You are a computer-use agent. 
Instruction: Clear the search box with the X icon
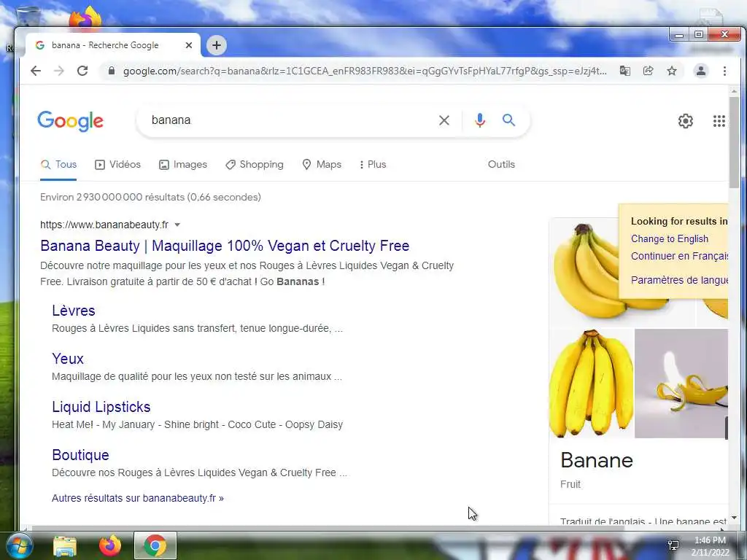(444, 120)
